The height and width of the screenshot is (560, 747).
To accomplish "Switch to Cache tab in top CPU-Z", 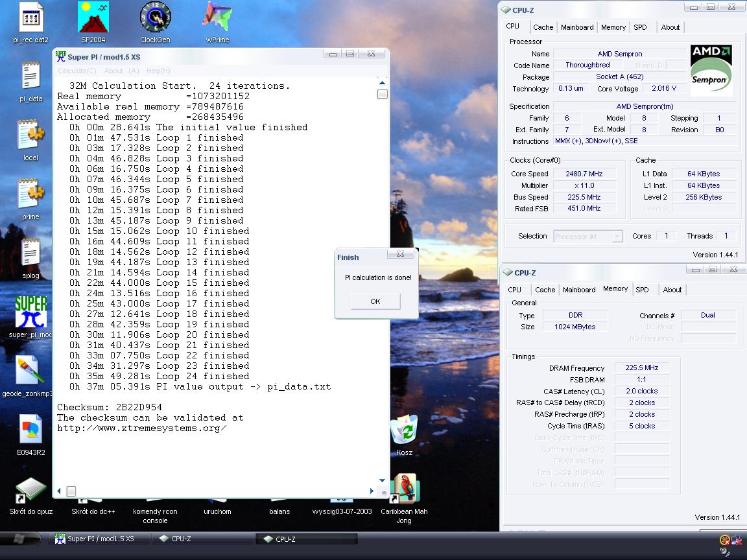I will tap(543, 27).
